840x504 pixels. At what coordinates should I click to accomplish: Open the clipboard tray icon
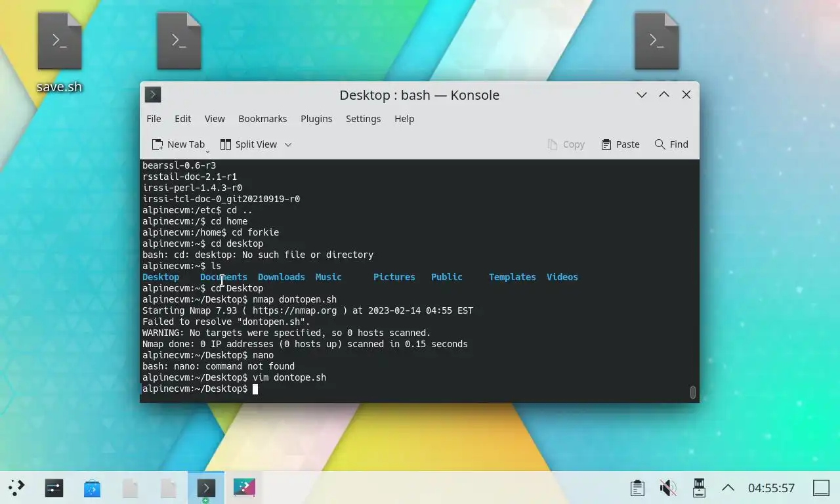(x=637, y=488)
